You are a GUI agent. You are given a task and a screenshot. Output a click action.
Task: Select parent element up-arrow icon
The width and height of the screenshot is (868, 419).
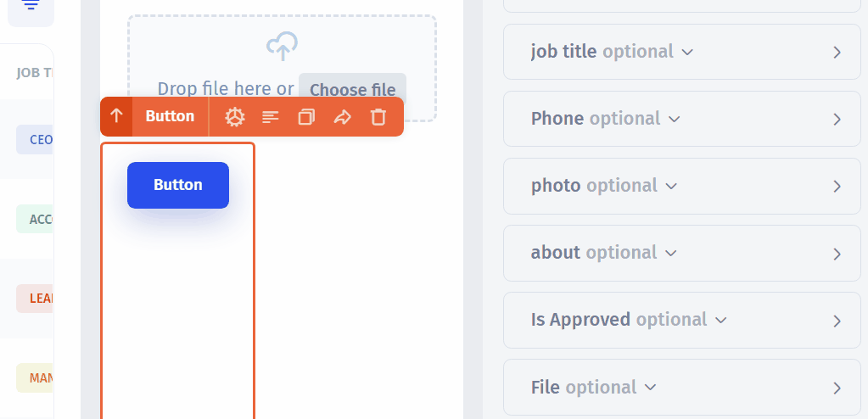coord(117,116)
